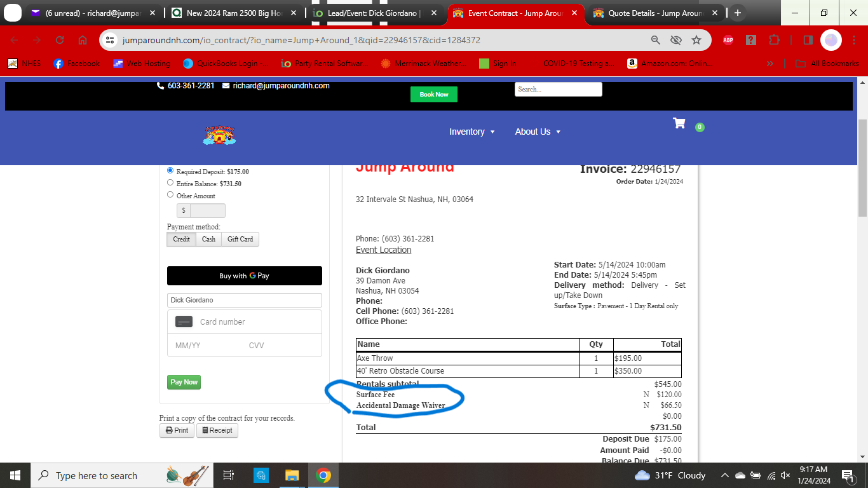Switch to the Quote Details tab
Image resolution: width=868 pixels, height=488 pixels.
(654, 13)
